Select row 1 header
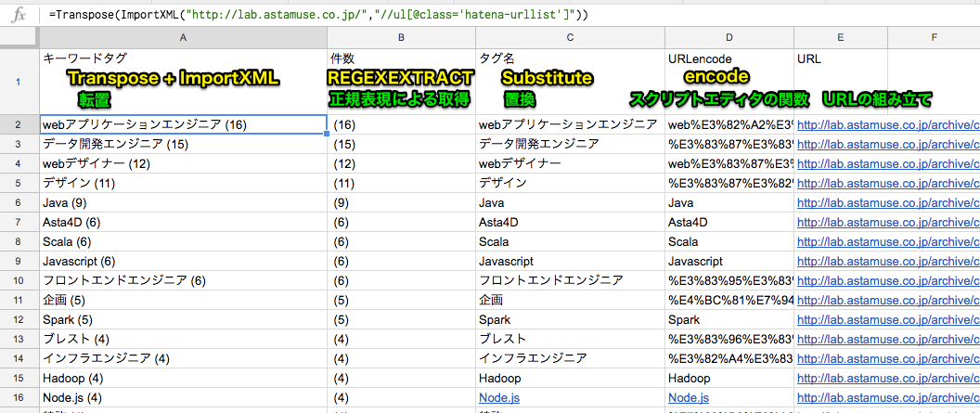 [x=19, y=82]
